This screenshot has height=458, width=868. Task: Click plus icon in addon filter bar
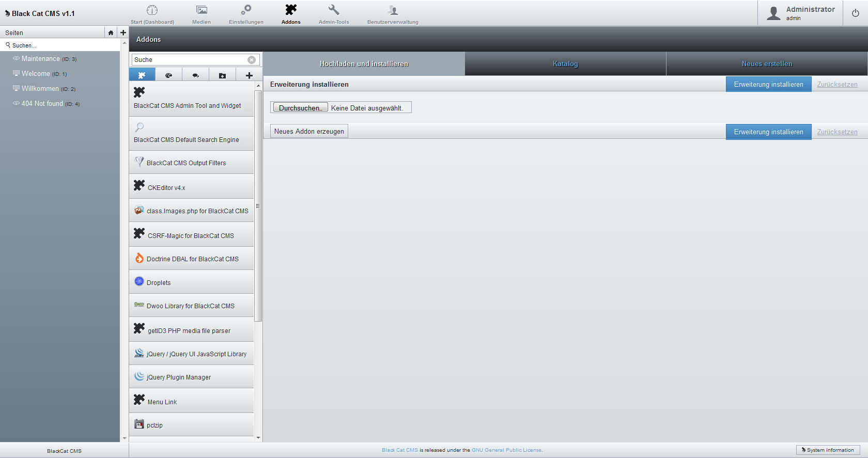[x=249, y=75]
